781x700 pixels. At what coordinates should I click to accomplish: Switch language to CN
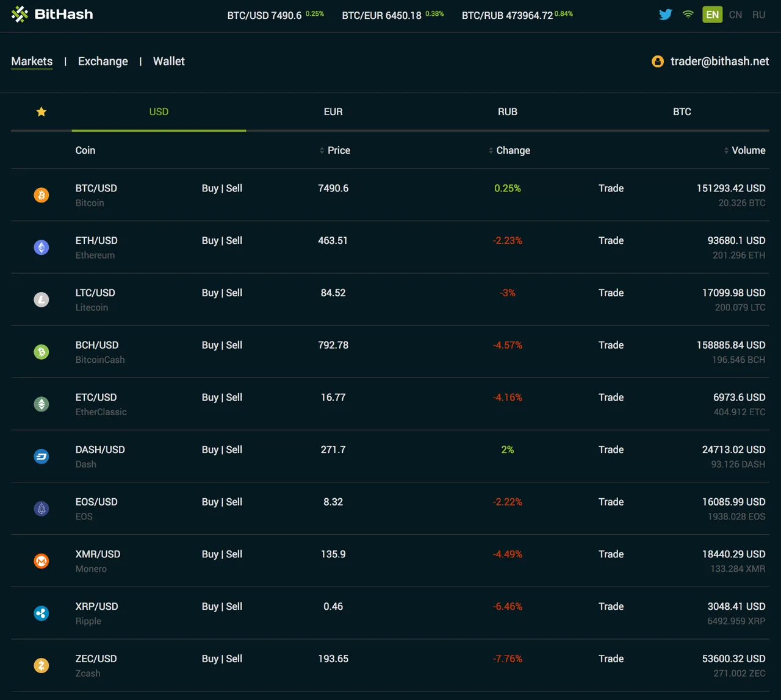(x=736, y=15)
